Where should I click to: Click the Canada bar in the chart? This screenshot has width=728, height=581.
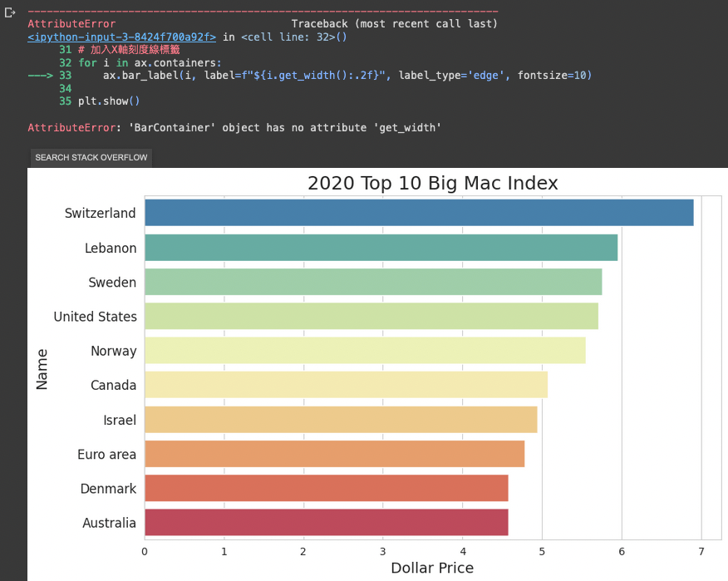(346, 385)
